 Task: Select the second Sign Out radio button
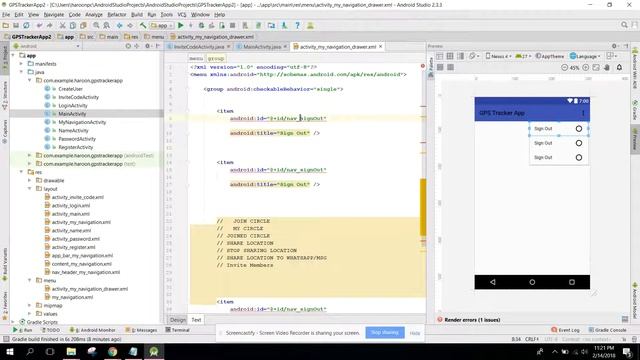click(579, 143)
